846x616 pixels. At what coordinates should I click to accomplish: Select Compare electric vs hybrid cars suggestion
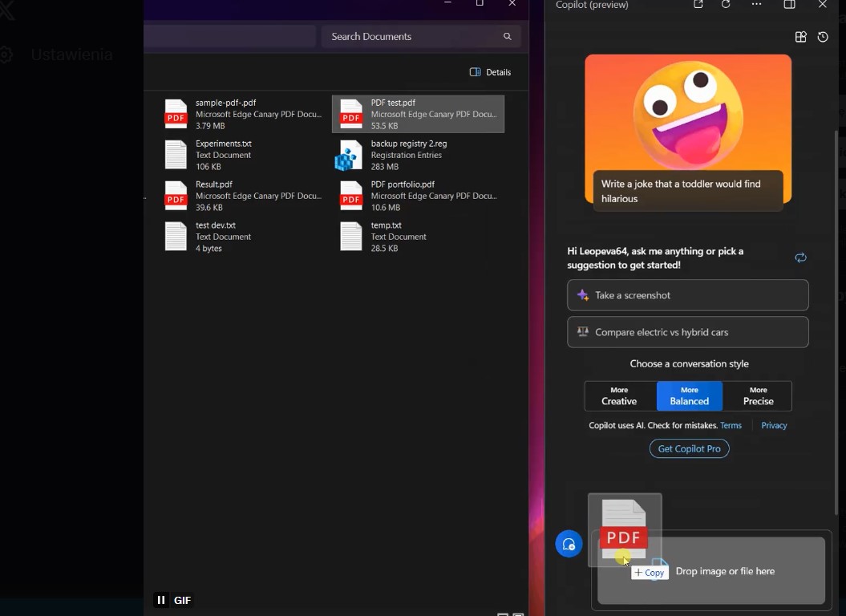coord(687,332)
